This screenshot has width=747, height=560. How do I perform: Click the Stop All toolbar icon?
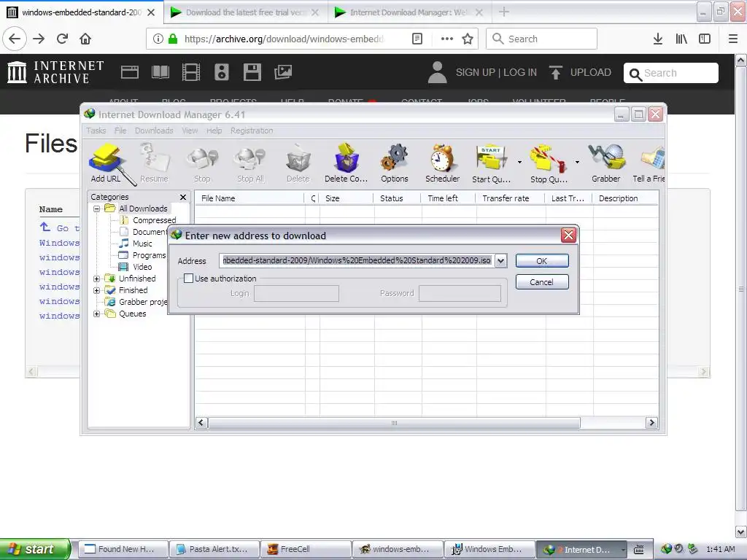point(251,163)
